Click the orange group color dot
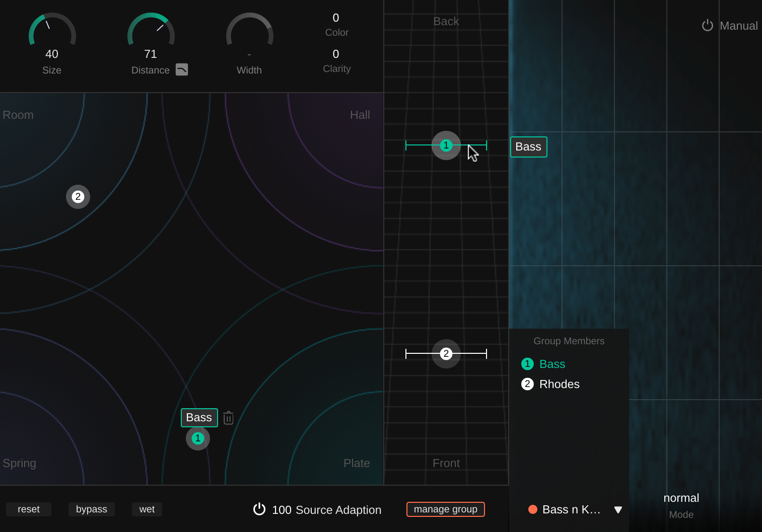This screenshot has width=762, height=532. [x=532, y=509]
